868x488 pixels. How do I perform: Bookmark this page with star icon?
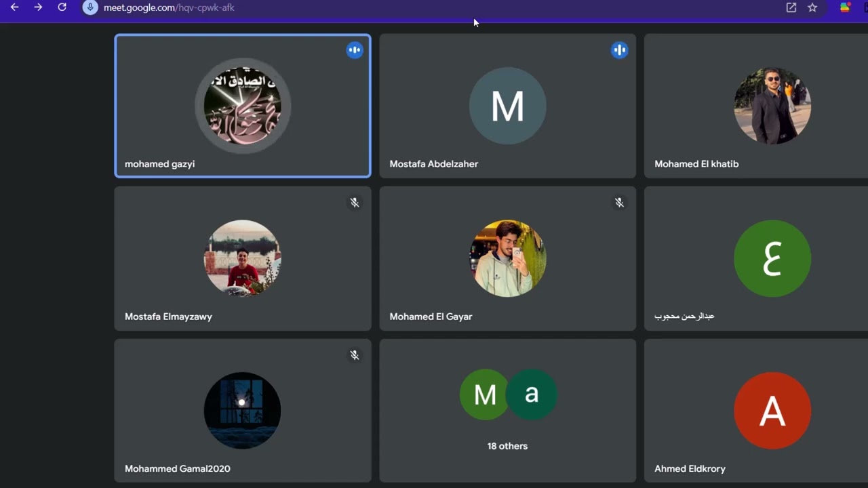(x=812, y=7)
